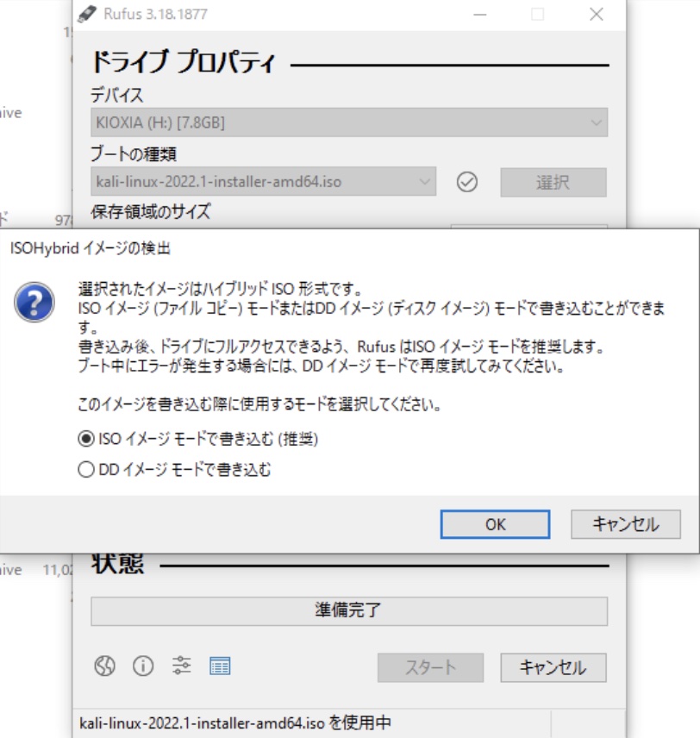Open the KIOXIA (H:) device dropdown
Viewport: 700px width, 738px height.
pos(349,122)
